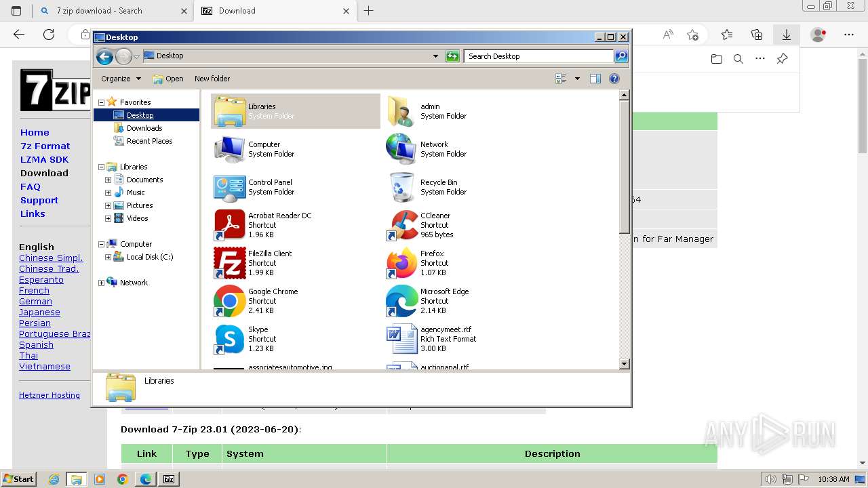Select FileZilla Client shortcut icon
The image size is (868, 488).
230,263
